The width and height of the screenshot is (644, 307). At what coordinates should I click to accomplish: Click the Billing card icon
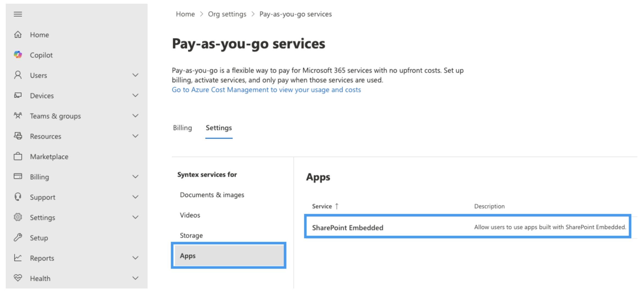pyautogui.click(x=18, y=176)
